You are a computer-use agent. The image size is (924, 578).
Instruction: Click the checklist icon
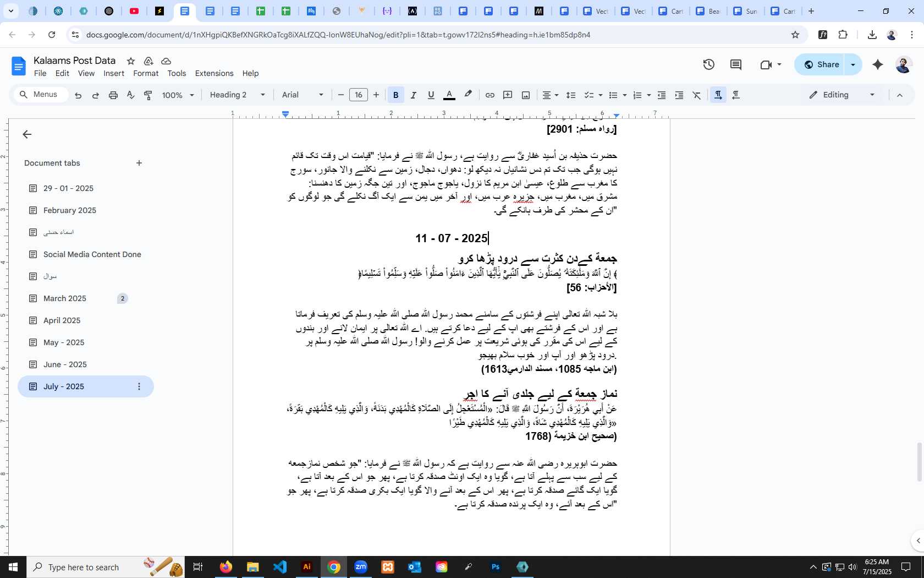[588, 95]
